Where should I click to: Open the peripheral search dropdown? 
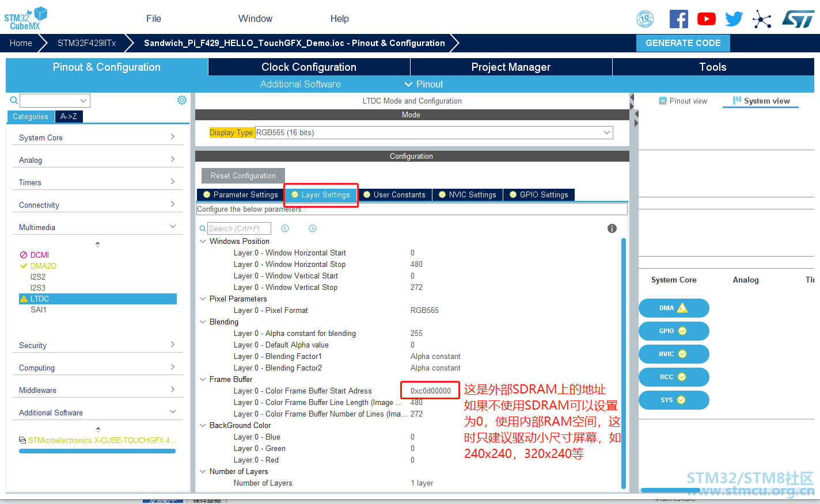83,101
